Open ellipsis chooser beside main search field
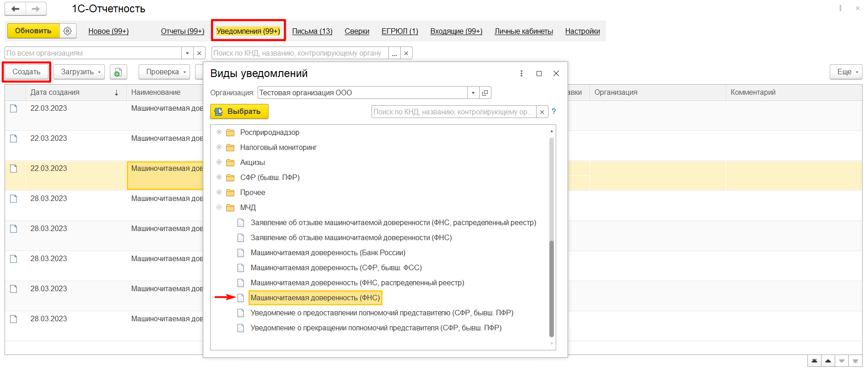 (394, 53)
